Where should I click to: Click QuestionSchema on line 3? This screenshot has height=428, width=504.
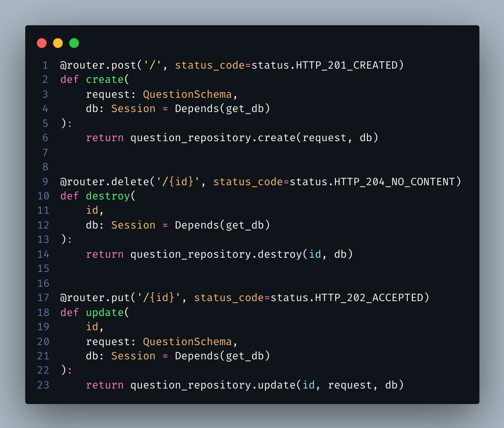pyautogui.click(x=188, y=95)
